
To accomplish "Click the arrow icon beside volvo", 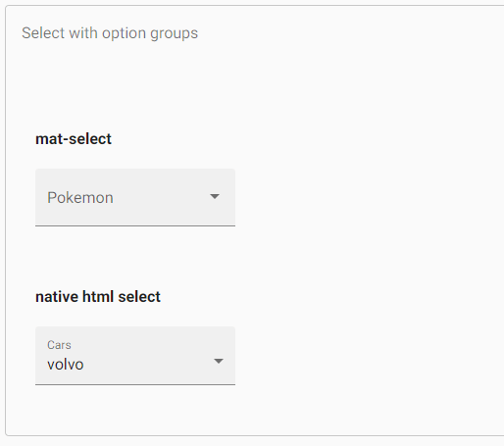I will 219,361.
